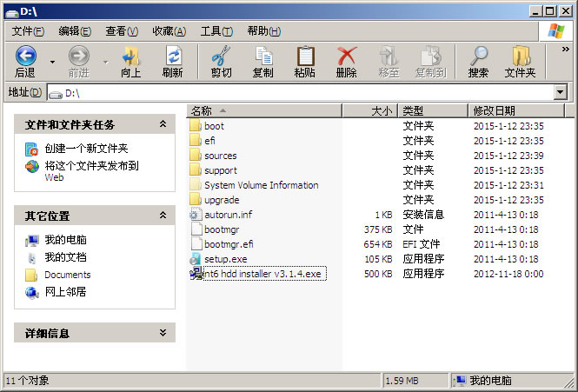This screenshot has height=392, width=578.
Task: Click the 1.59 MB status bar entry
Action: 402,380
